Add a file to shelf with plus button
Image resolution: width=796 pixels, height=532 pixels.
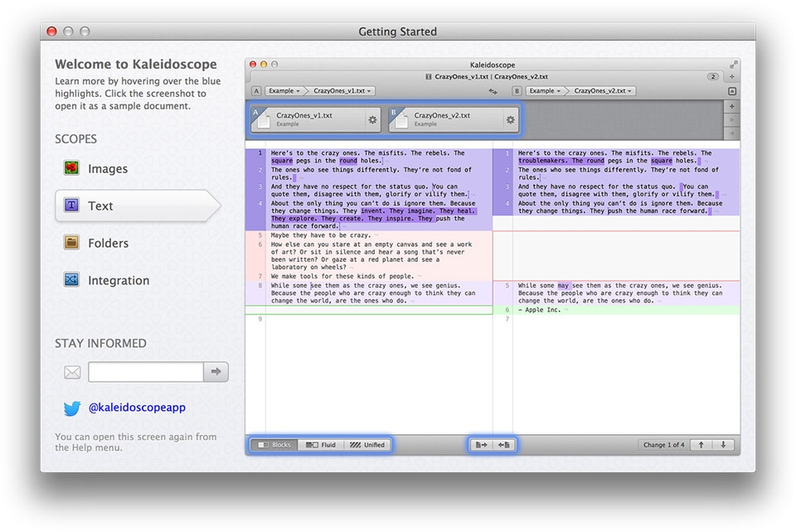(x=731, y=106)
